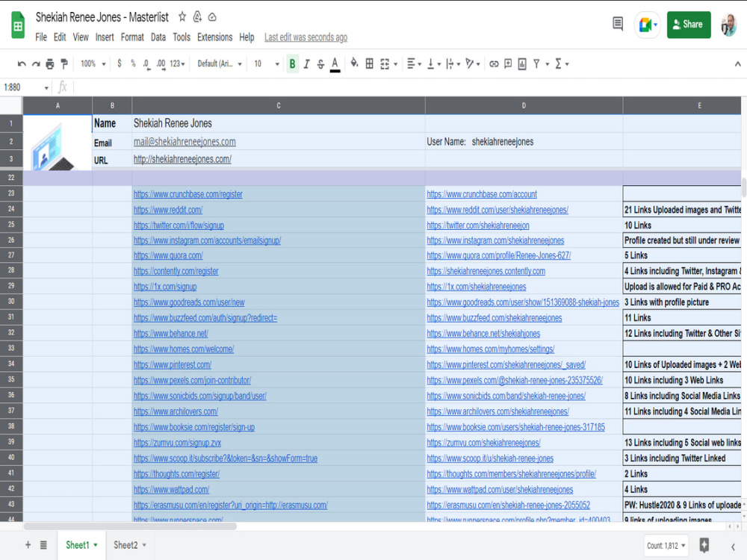The image size is (747, 560).
Task: Format as percent
Action: 133,63
